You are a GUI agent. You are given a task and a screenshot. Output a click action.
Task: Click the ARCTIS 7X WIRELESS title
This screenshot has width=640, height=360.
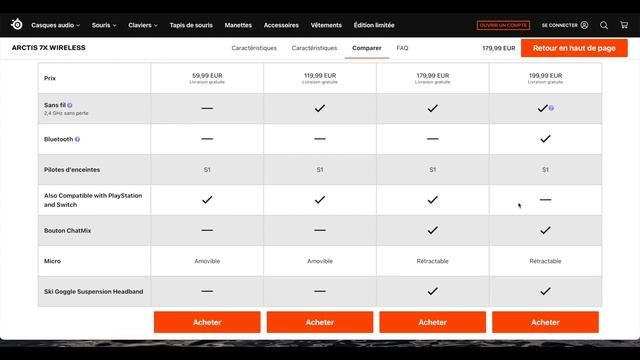pyautogui.click(x=49, y=48)
